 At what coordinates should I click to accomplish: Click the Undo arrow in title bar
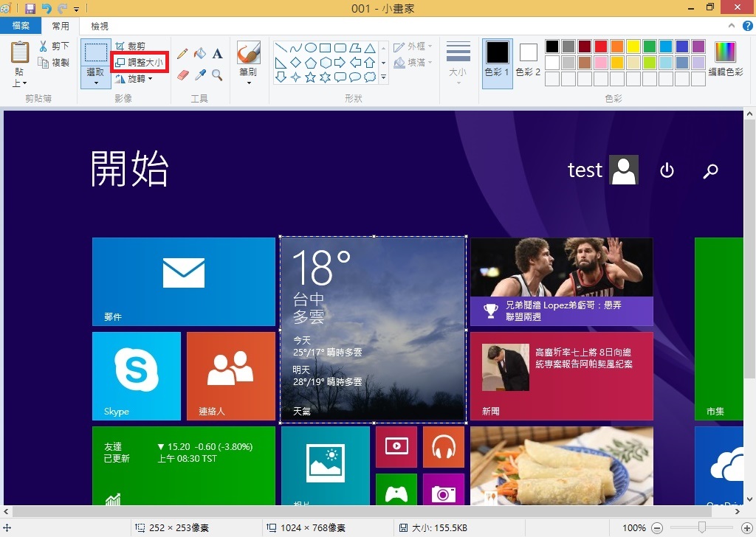47,9
